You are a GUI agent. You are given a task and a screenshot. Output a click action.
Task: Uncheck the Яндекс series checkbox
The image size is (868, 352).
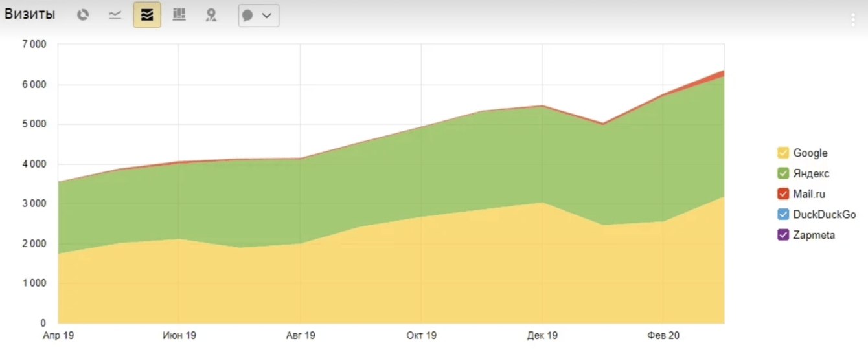coord(783,173)
